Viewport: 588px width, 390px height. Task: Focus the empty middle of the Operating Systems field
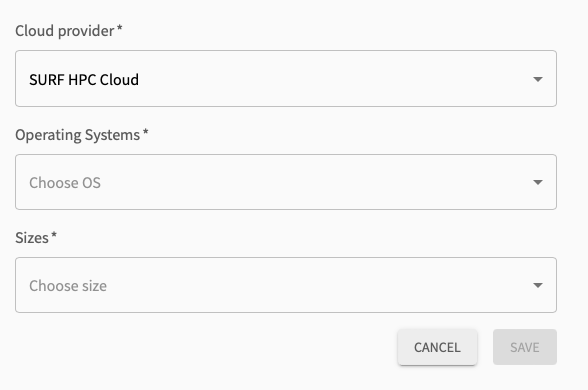(317, 182)
